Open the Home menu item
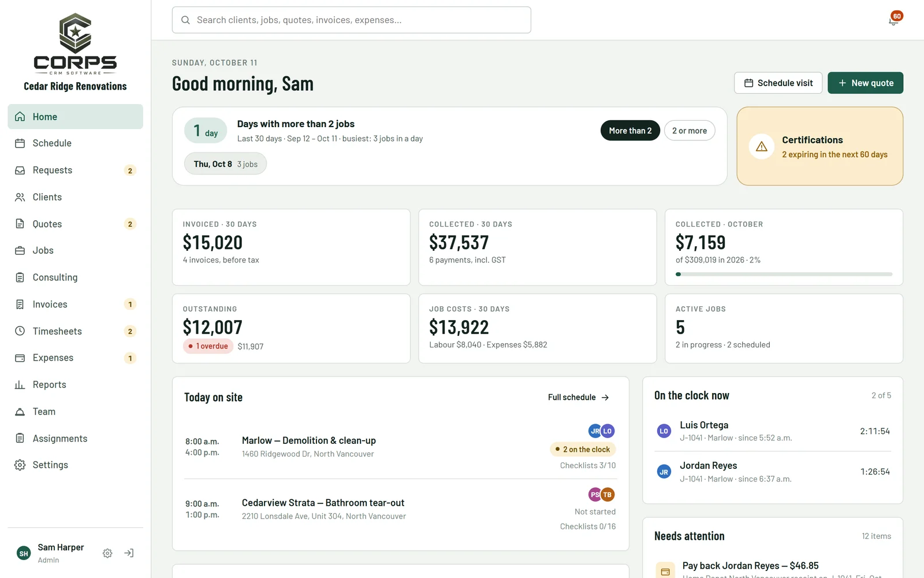Viewport: 924px width, 578px height. [75, 117]
